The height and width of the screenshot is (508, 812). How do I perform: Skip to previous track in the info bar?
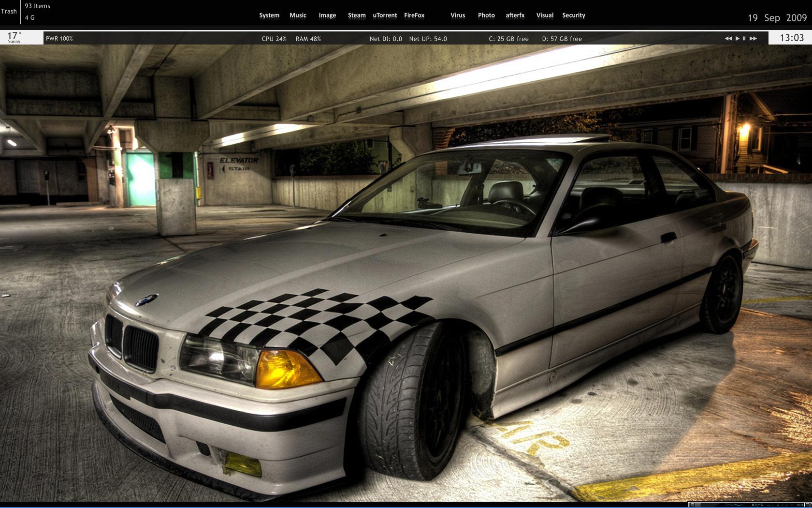[x=728, y=39]
